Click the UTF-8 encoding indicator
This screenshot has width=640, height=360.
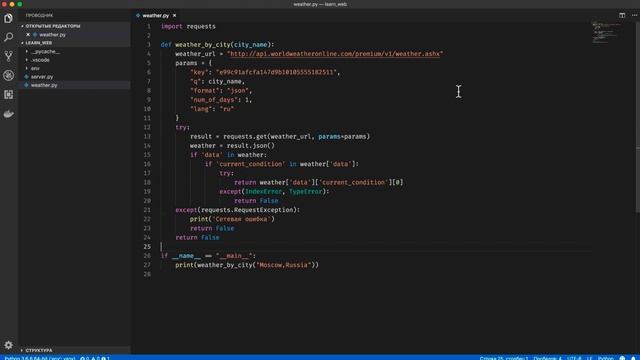(574, 358)
